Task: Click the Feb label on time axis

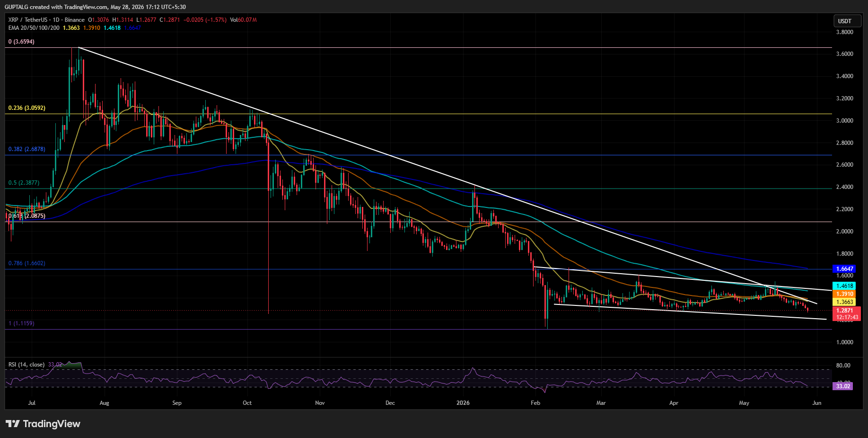Action: click(535, 403)
